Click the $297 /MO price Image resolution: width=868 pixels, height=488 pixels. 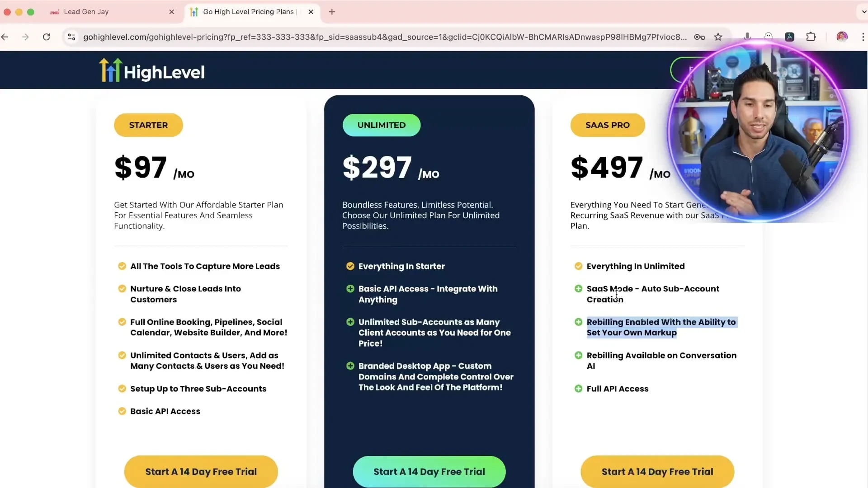click(x=391, y=168)
